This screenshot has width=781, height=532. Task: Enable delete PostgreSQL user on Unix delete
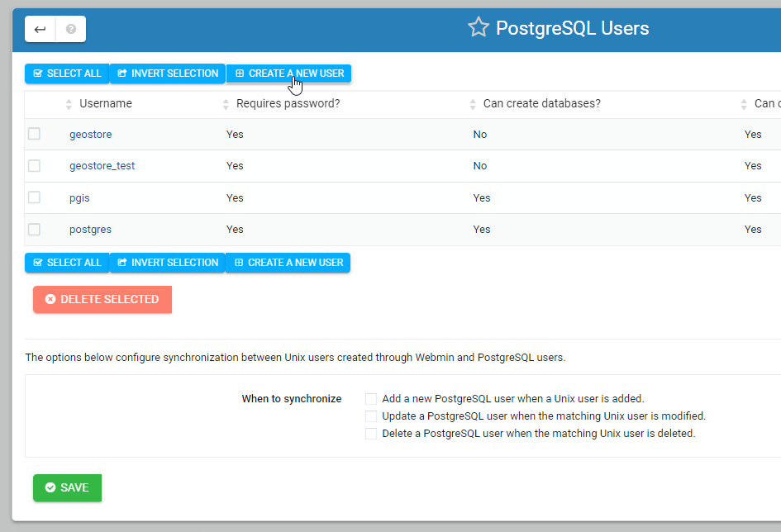coord(371,434)
